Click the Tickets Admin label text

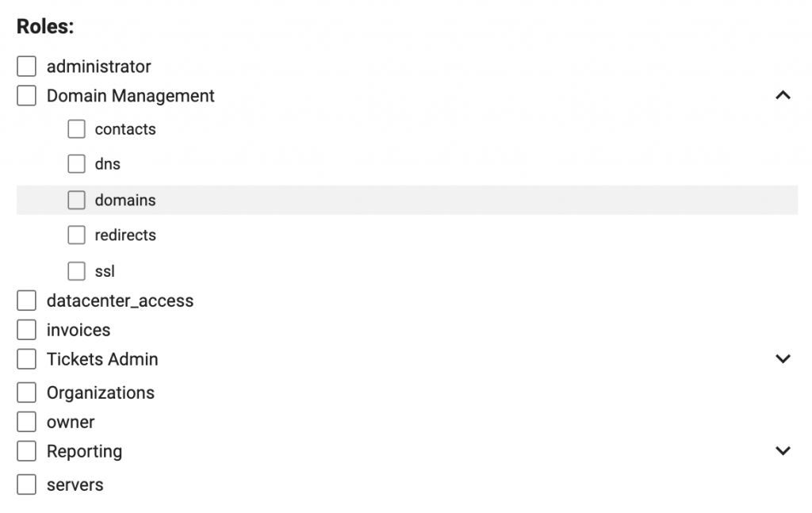(x=102, y=359)
